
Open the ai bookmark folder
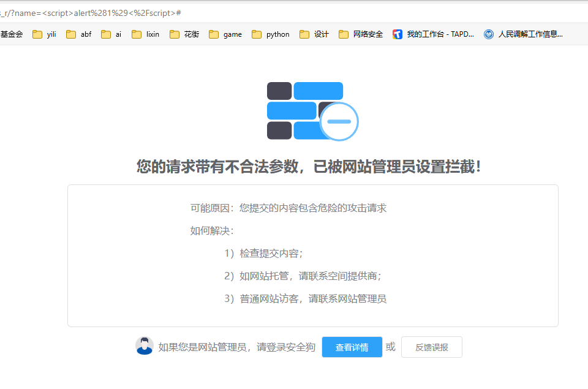click(x=111, y=34)
